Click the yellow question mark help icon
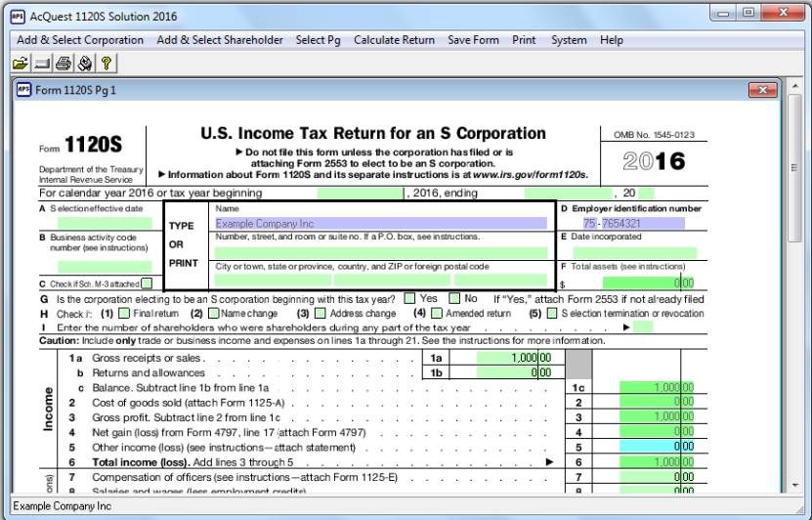Viewport: 812px width, 520px height. (107, 64)
